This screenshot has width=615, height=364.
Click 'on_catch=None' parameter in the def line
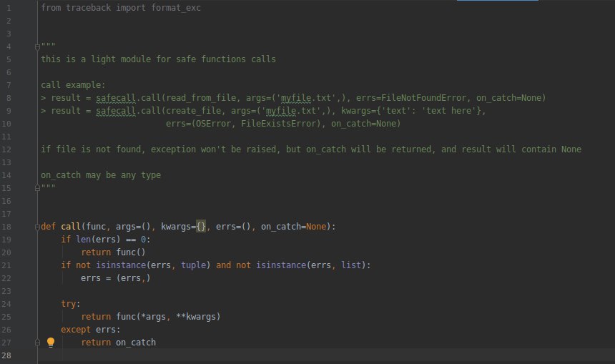294,227
